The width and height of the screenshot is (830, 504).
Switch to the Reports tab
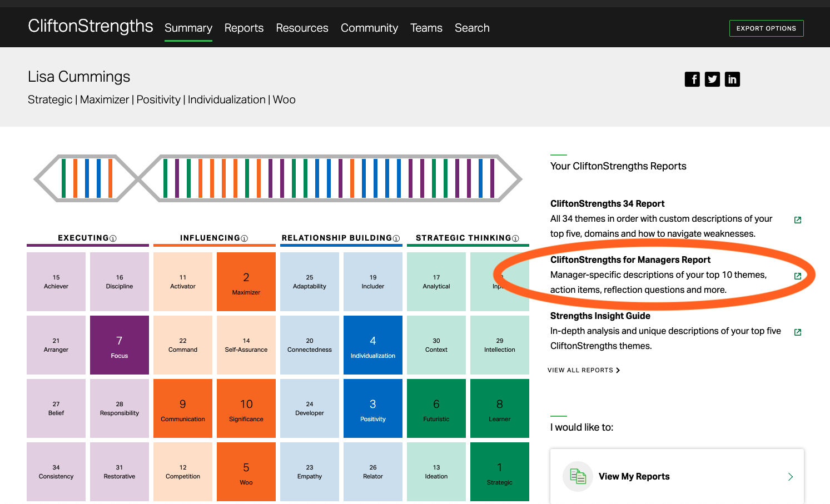pos(243,28)
